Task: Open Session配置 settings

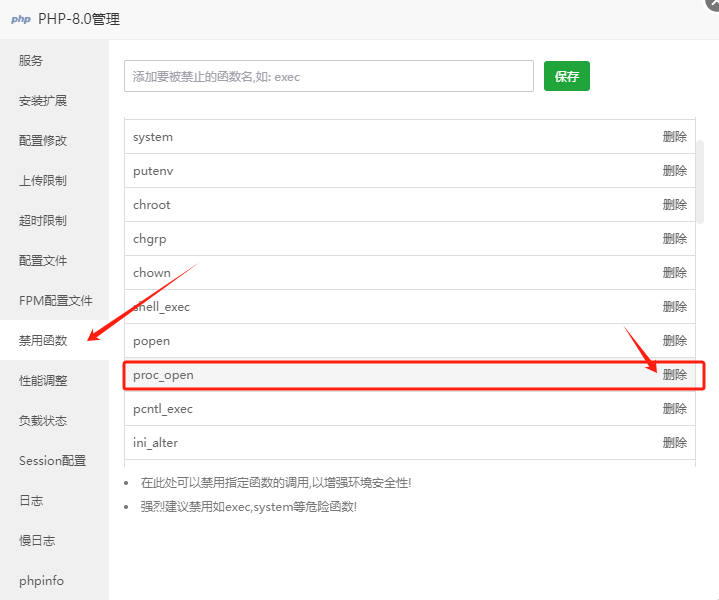Action: coord(52,461)
